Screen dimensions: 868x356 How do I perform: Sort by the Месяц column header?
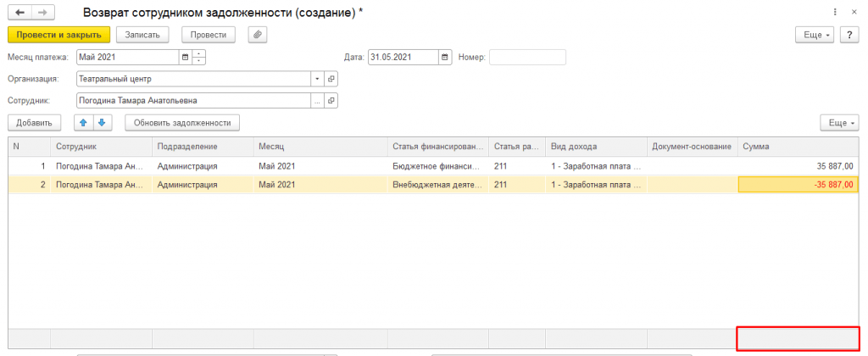coord(320,147)
